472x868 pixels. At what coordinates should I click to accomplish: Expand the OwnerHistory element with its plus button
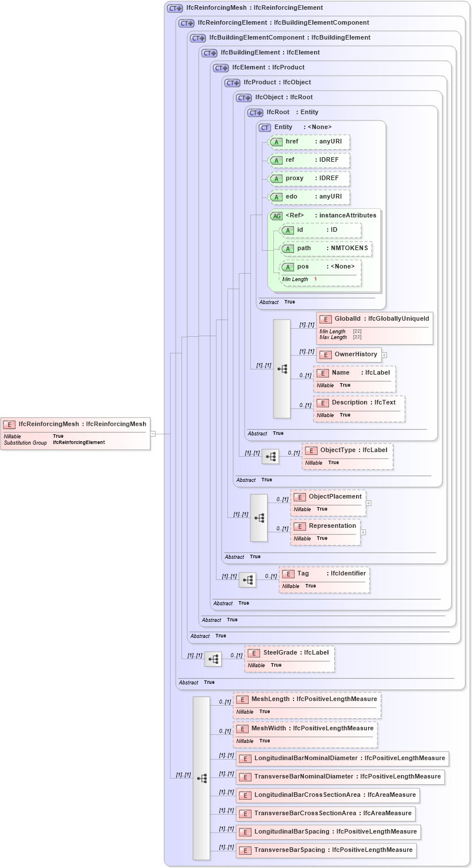coord(384,355)
